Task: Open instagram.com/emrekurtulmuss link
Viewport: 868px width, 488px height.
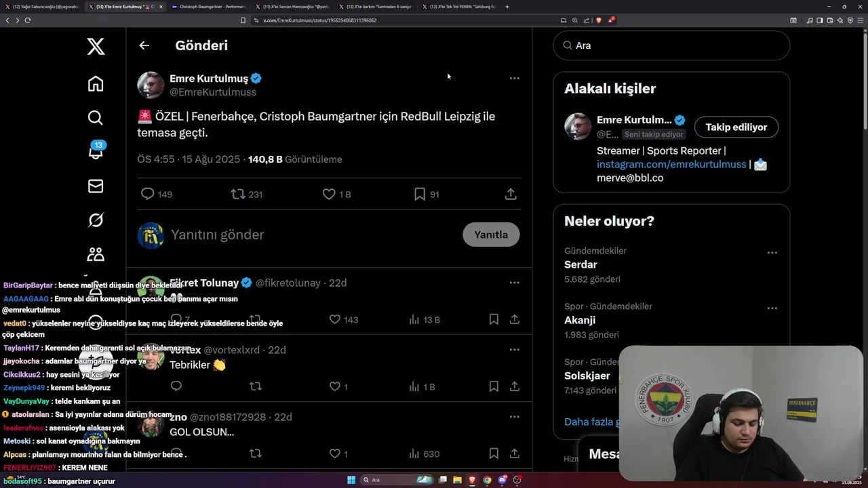Action: [x=671, y=164]
